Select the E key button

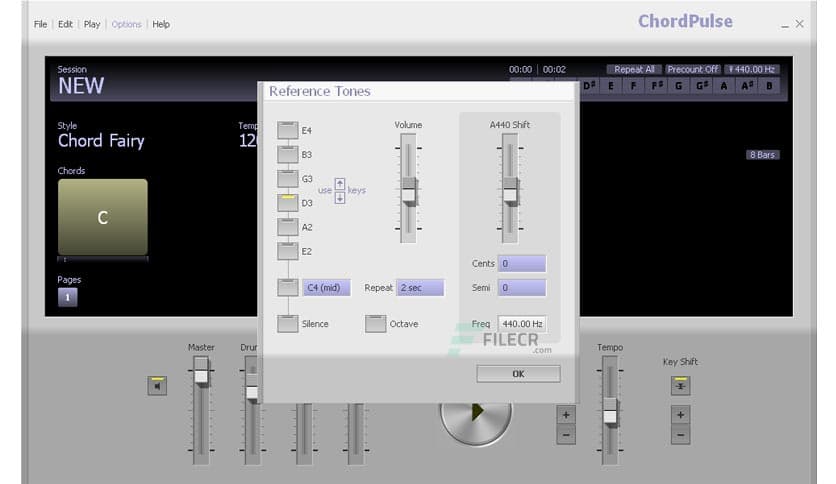click(611, 85)
